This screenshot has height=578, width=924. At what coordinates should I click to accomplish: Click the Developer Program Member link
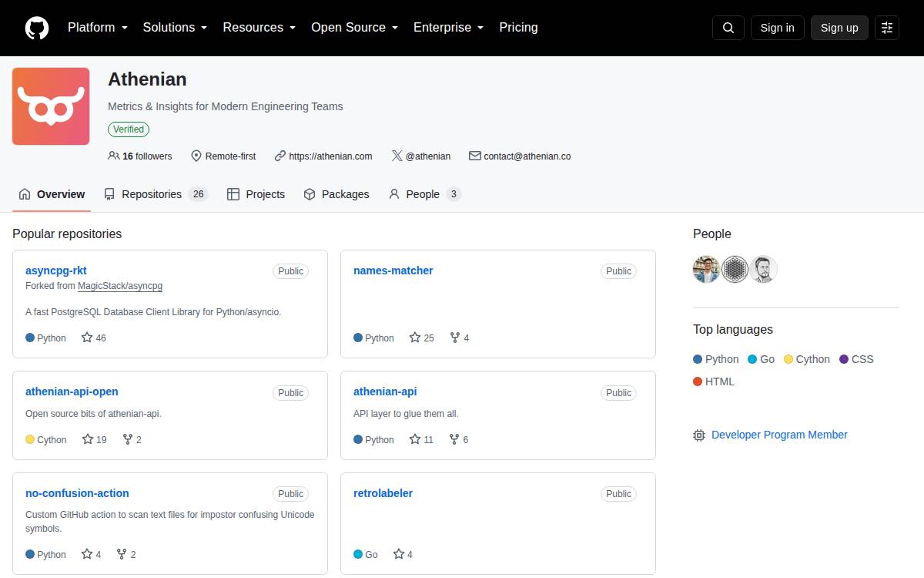[x=779, y=435]
